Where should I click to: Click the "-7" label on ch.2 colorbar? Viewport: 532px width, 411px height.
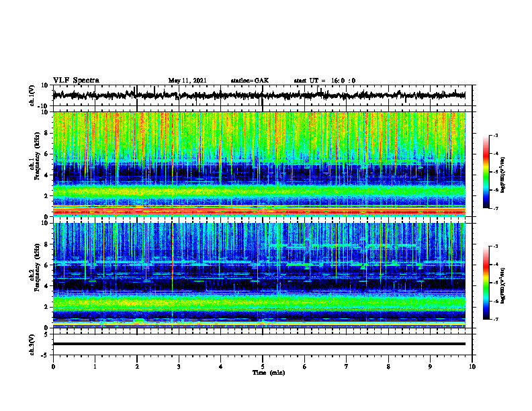point(495,320)
